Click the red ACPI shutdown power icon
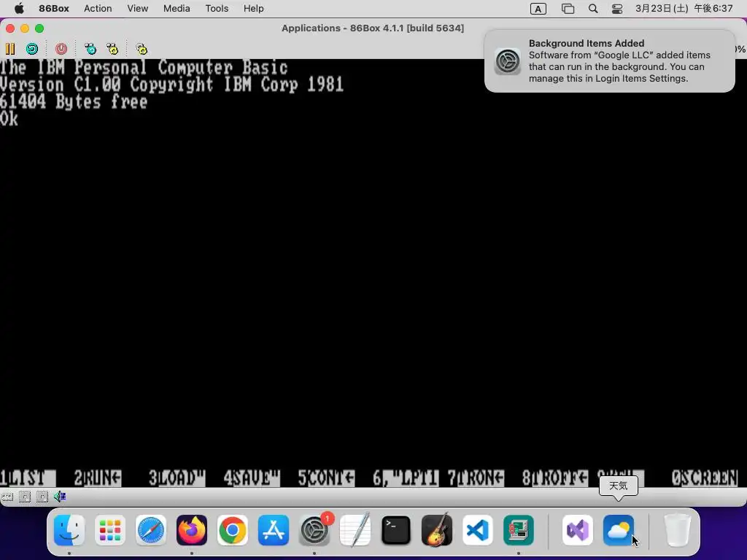Image resolution: width=747 pixels, height=560 pixels. pos(61,49)
